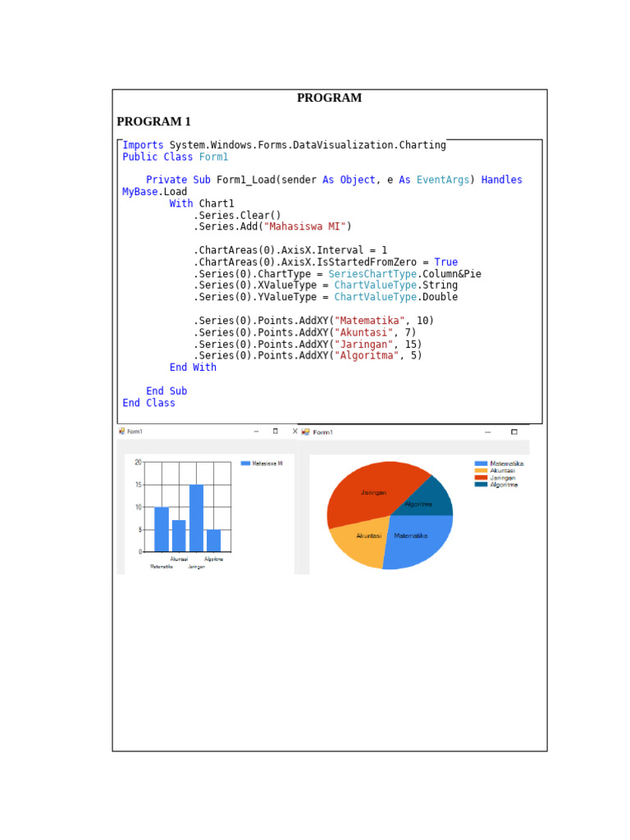Click the Matematika legend text in pie chart
Viewport: 630px width, 840px height.
point(507,463)
